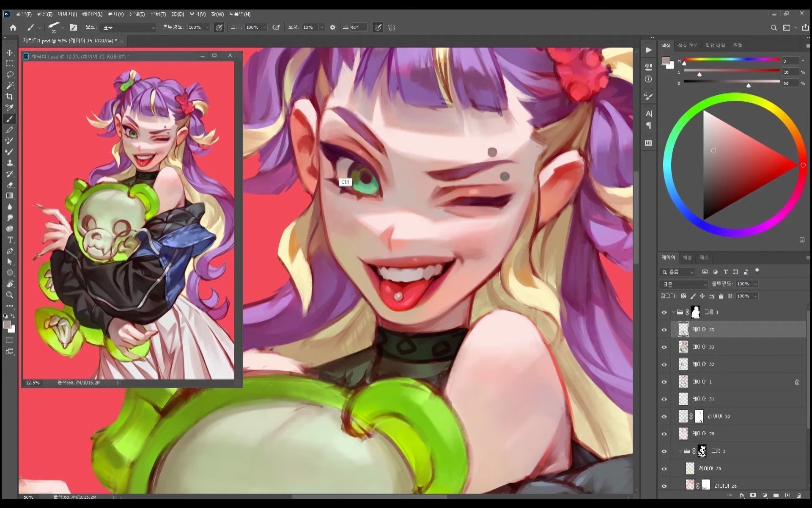This screenshot has width=812, height=508.
Task: Collapse the group 1 folder
Action: (673, 312)
